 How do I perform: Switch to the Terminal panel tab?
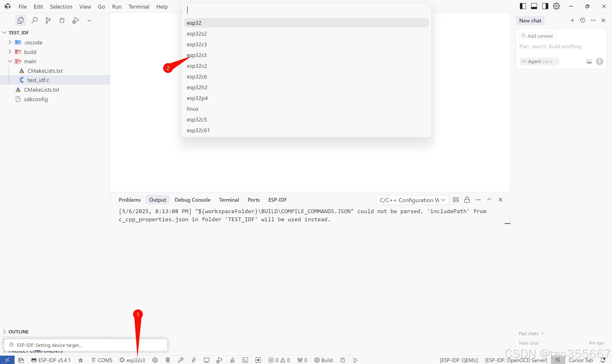click(229, 200)
